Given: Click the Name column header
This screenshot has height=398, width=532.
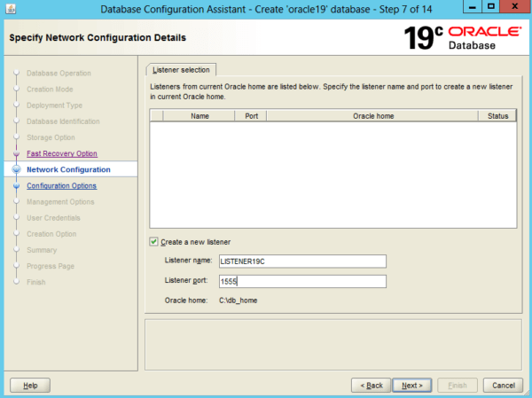Looking at the screenshot, I should 199,116.
